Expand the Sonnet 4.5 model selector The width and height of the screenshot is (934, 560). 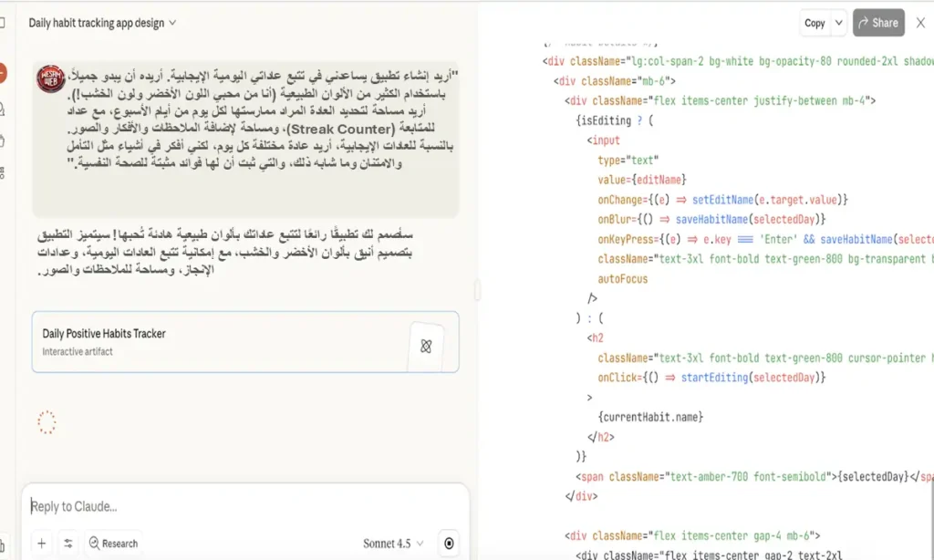pyautogui.click(x=392, y=543)
